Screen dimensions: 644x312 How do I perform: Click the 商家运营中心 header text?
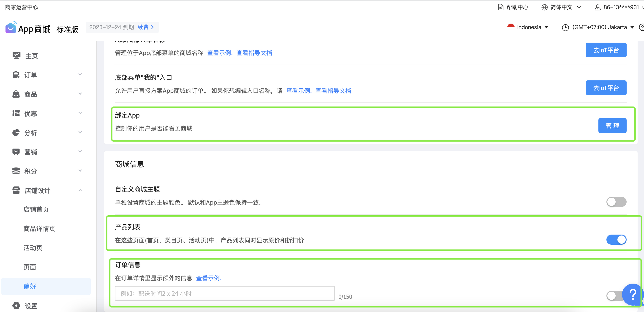(x=22, y=7)
